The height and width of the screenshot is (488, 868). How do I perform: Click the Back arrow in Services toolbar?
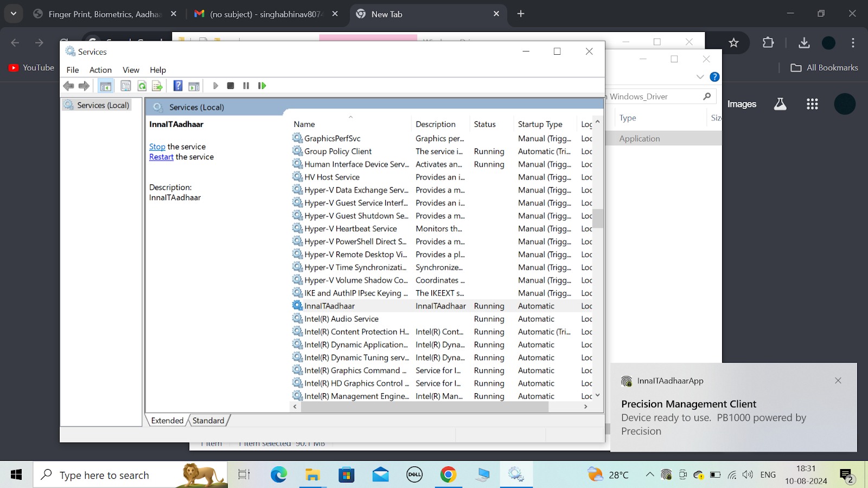(x=68, y=86)
